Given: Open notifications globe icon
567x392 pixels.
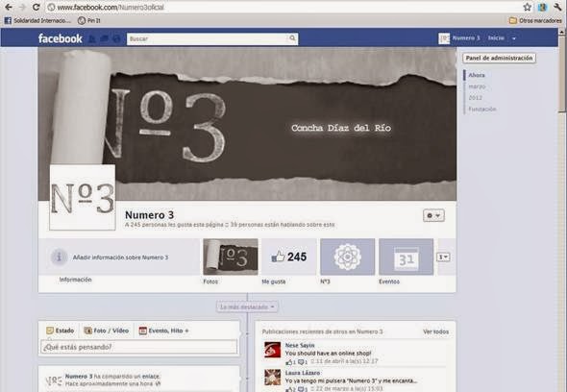Looking at the screenshot, I should 116,38.
